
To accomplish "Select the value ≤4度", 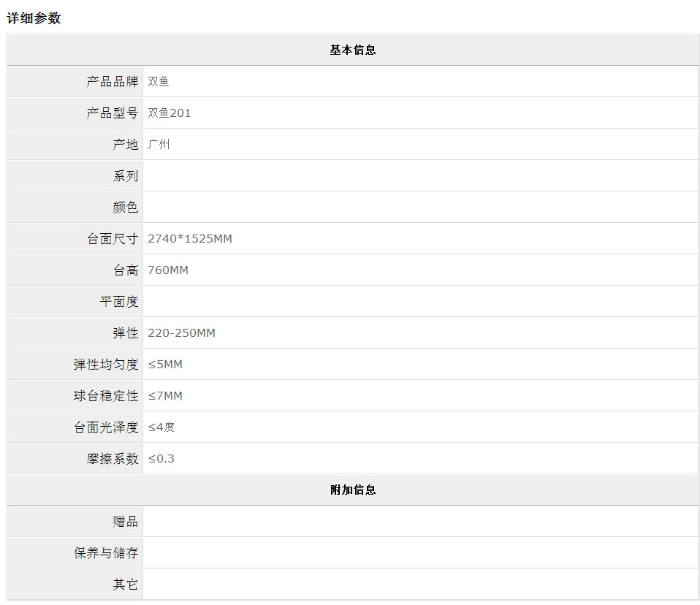I will 161,427.
